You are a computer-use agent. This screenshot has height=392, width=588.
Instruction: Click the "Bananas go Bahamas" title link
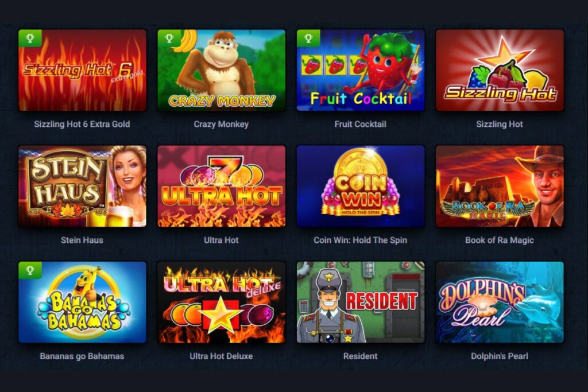tap(82, 356)
